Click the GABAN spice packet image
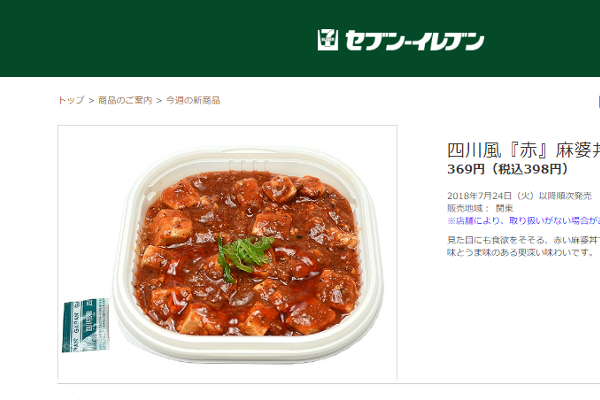The width and height of the screenshot is (600, 400). 86,325
